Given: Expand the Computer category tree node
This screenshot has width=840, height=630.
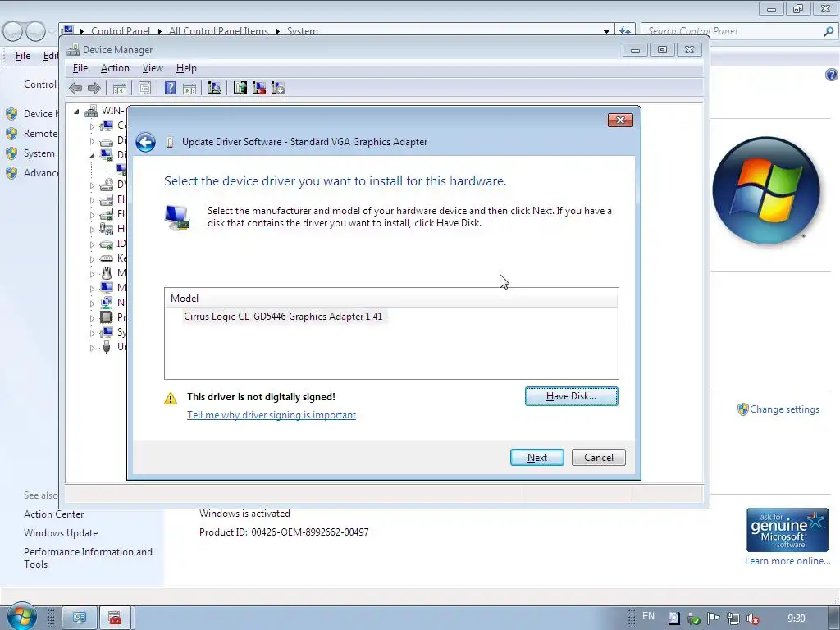Looking at the screenshot, I should (92, 126).
